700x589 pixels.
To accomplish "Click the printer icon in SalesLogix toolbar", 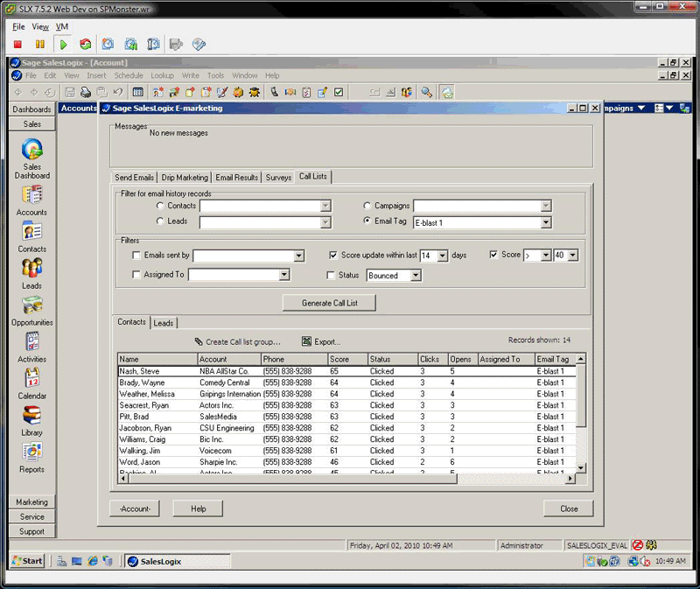I will (x=86, y=93).
